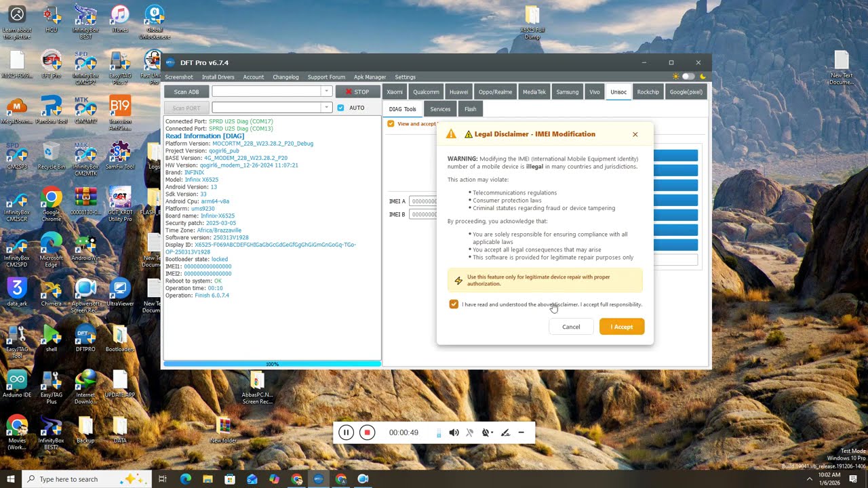Image resolution: width=868 pixels, height=488 pixels.
Task: Open the Screenshot menu
Action: point(179,77)
